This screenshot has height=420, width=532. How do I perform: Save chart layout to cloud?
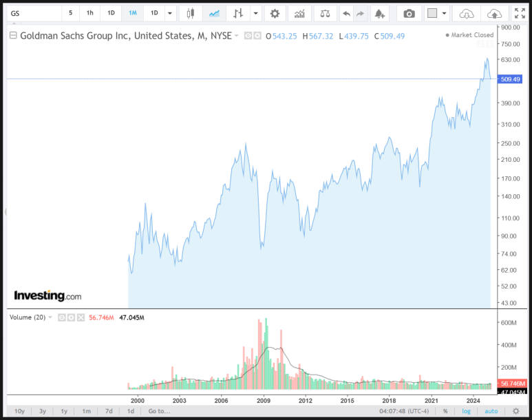coord(494,14)
